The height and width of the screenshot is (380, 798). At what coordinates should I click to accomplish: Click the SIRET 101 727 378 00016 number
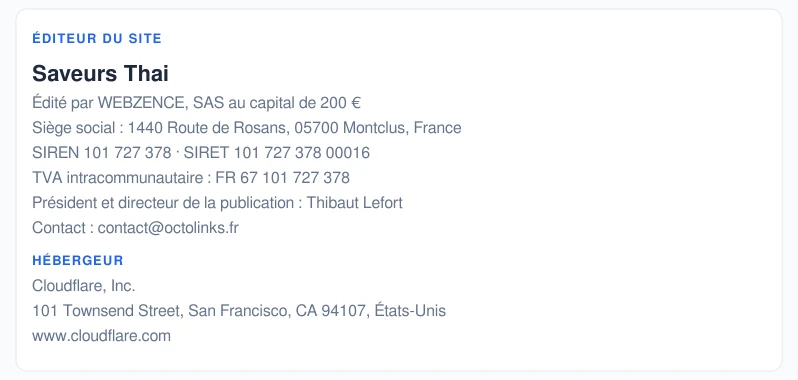(276, 153)
